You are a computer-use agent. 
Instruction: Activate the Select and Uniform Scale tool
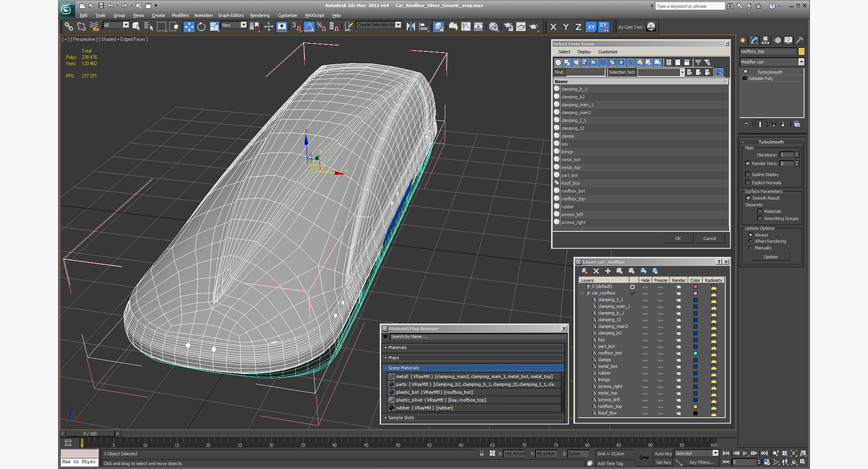[214, 26]
